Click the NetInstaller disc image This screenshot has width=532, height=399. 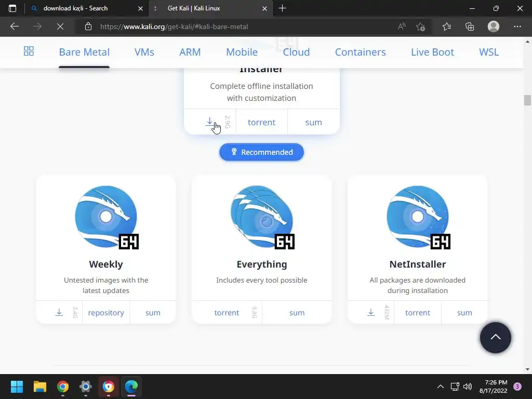click(x=418, y=217)
